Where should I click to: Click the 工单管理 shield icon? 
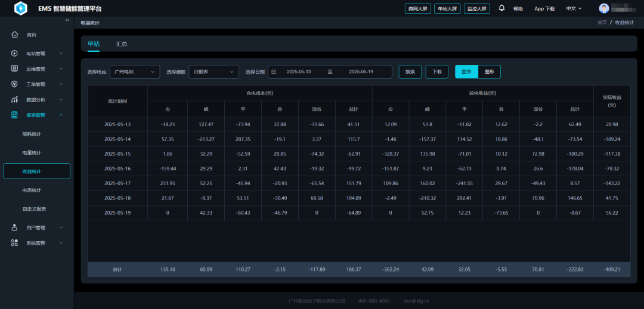coord(15,84)
